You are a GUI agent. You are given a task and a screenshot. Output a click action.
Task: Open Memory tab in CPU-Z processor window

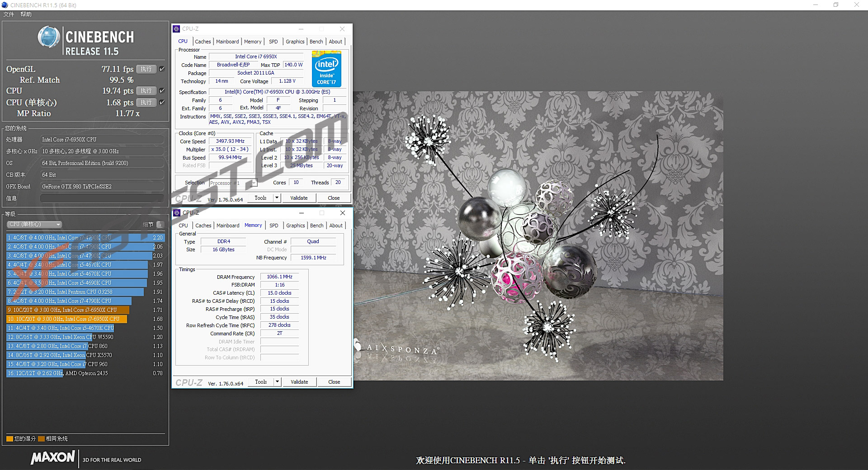pos(253,42)
